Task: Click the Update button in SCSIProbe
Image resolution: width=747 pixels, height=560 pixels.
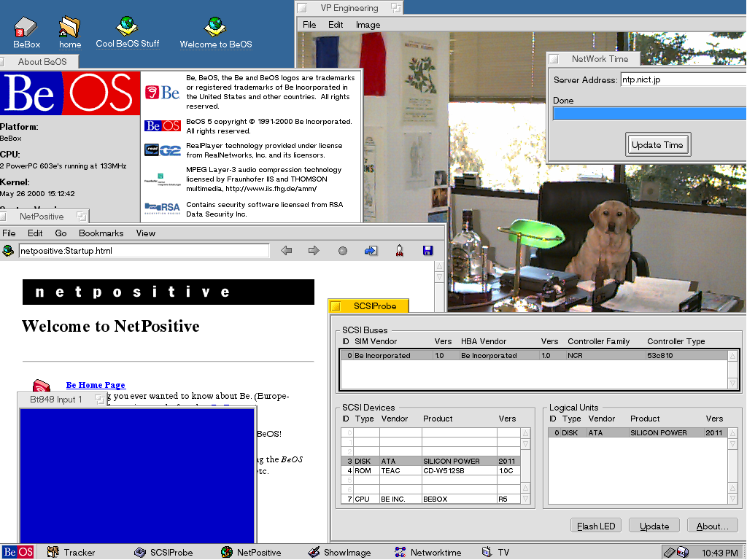Action: coord(654,526)
